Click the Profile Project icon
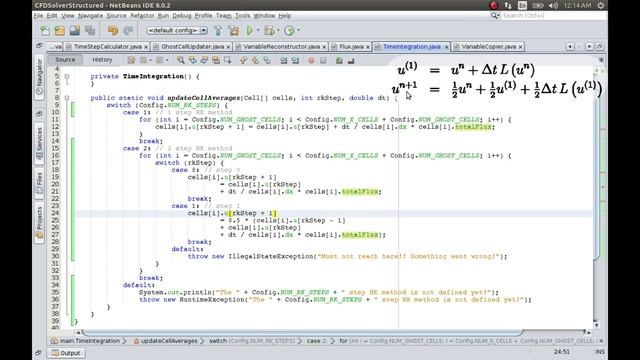 [x=289, y=31]
